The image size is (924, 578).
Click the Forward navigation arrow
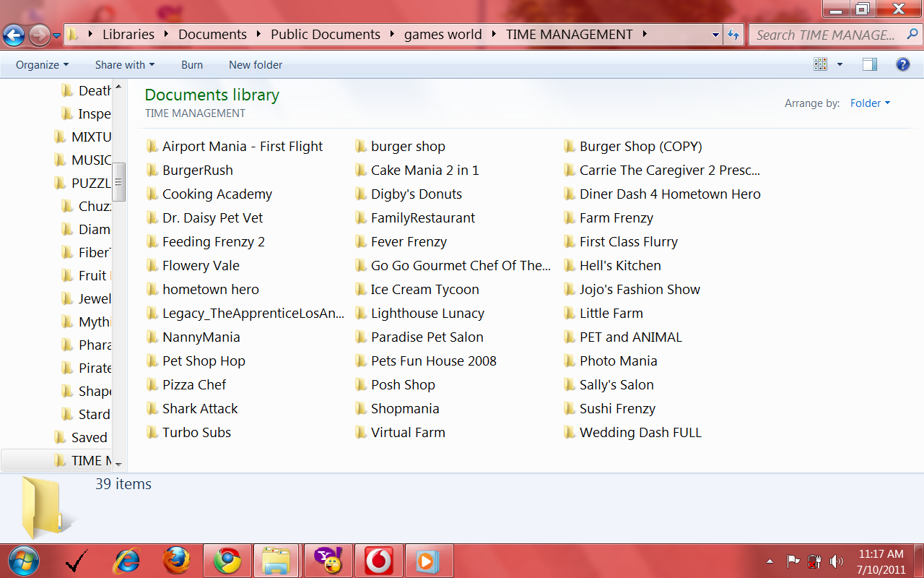click(39, 34)
